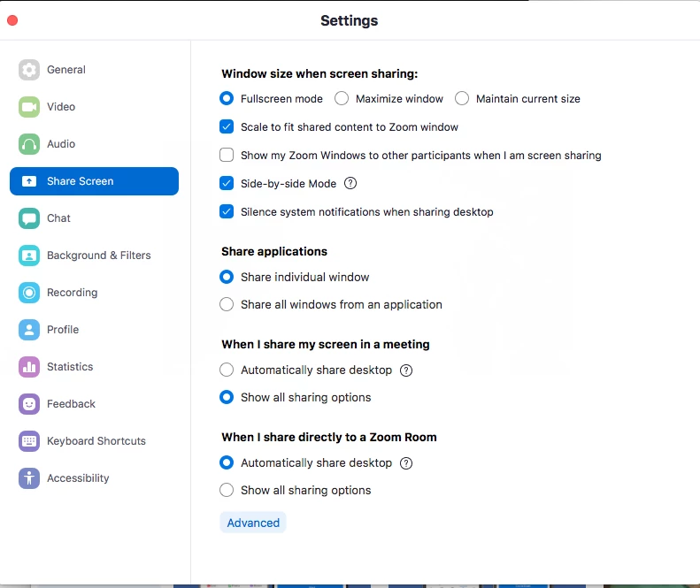The width and height of the screenshot is (700, 588).
Task: Choose Automatically share desktop for Zoom Room
Action: click(227, 462)
